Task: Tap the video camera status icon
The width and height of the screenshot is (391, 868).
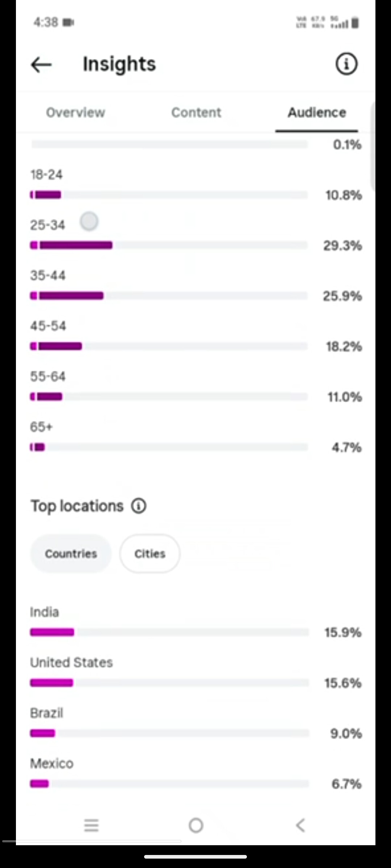Action: [x=68, y=22]
